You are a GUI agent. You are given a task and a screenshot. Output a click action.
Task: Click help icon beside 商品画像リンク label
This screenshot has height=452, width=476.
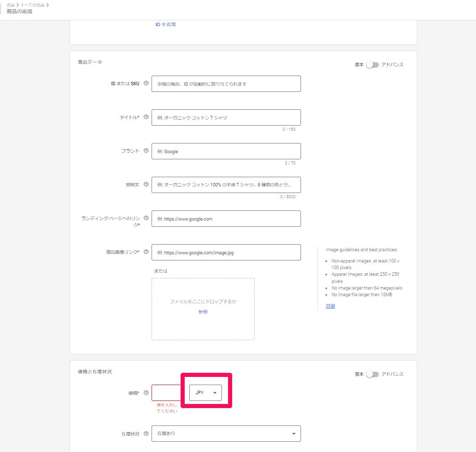click(146, 252)
